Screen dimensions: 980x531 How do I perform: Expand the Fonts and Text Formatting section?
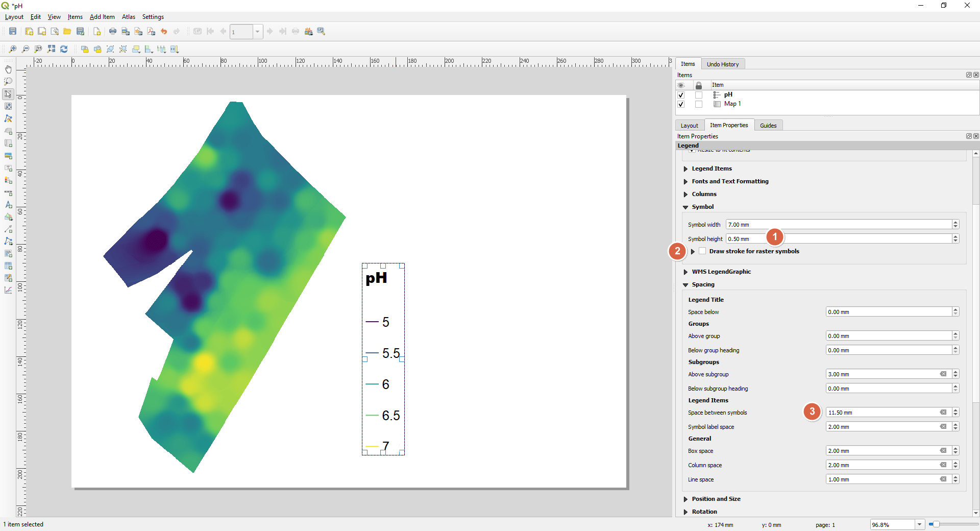pos(685,181)
